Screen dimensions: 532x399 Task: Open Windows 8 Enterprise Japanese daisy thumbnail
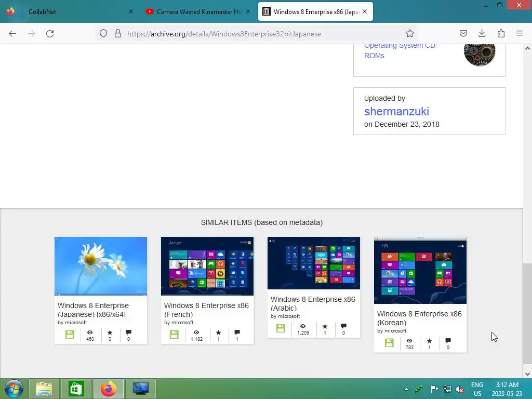(x=101, y=266)
